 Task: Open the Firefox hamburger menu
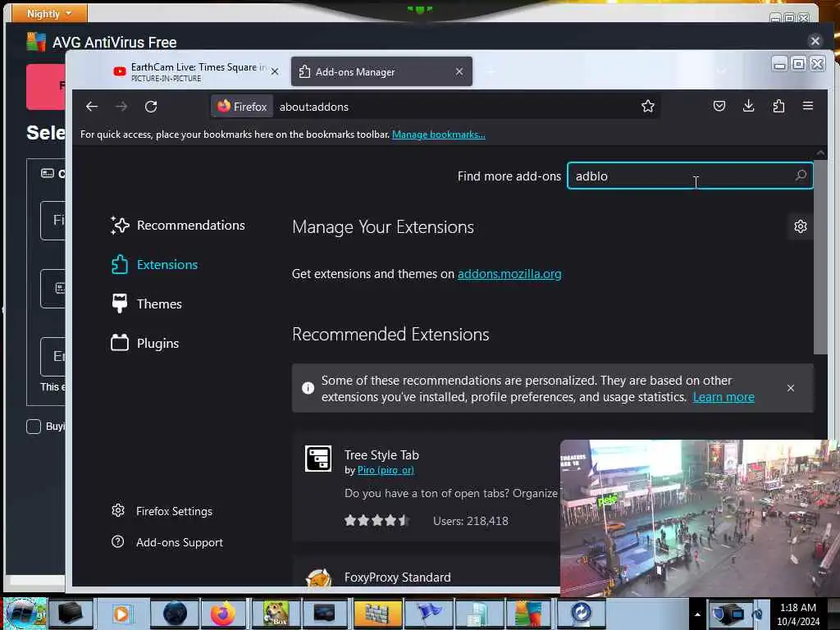(808, 106)
